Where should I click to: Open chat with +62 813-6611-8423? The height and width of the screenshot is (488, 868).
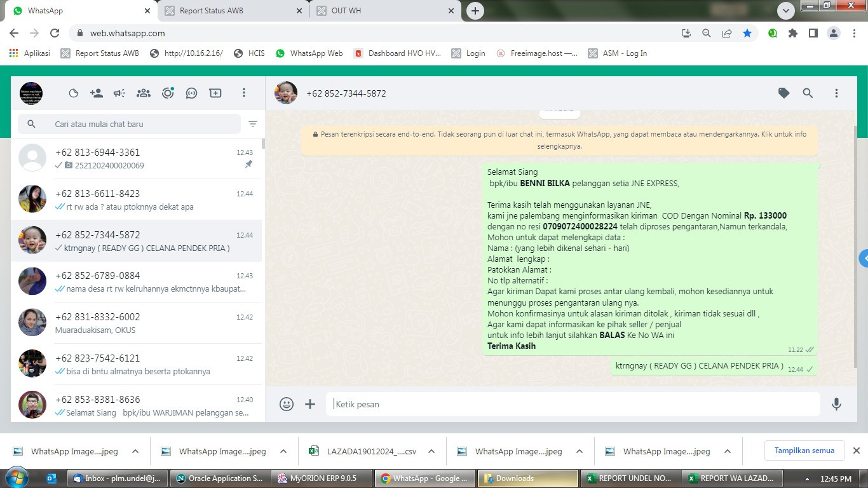pos(137,200)
